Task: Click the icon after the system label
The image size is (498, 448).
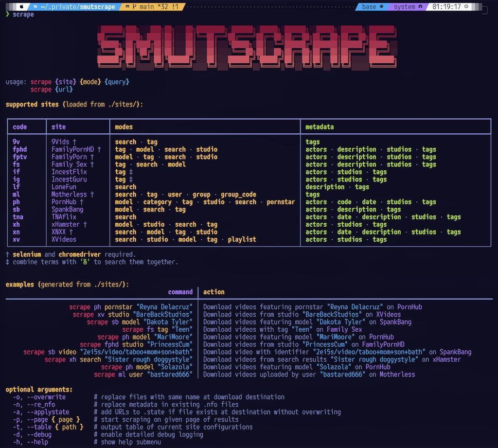Action: tap(420, 6)
